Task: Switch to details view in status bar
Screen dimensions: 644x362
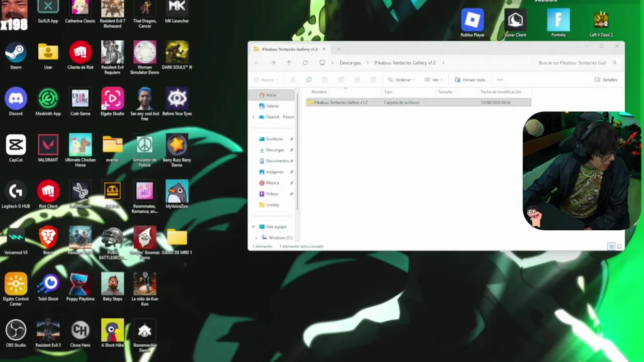Action: coord(611,246)
